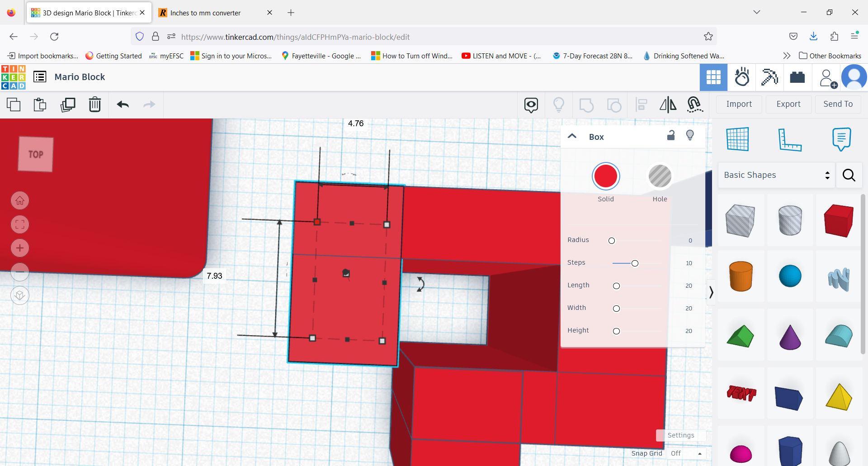This screenshot has width=868, height=466.
Task: Open the Blocks view with the pickaxe icon
Action: point(769,77)
